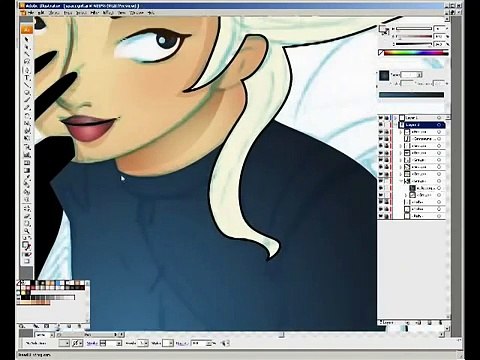Toggle visibility eye of Layer 1
480x360 pixels.
point(381,118)
